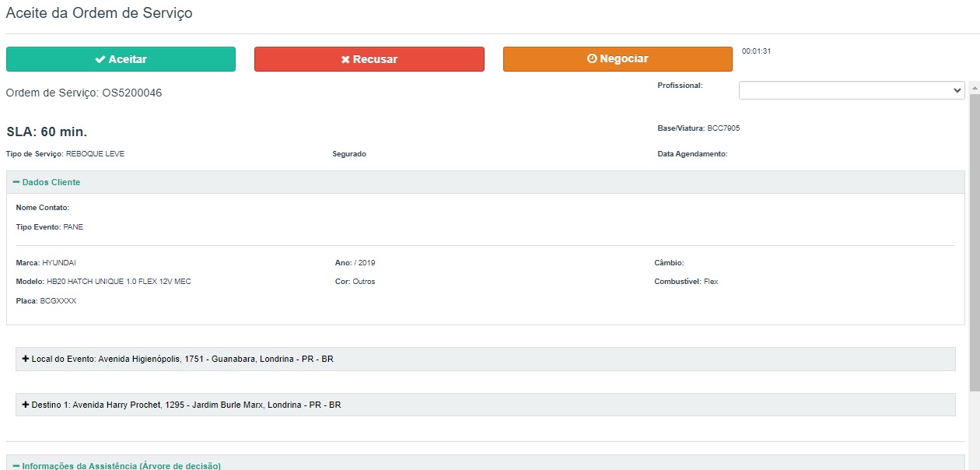Click the page title Aceite da Ordem de Serviço
Image resolution: width=980 pixels, height=470 pixels.
(x=100, y=13)
